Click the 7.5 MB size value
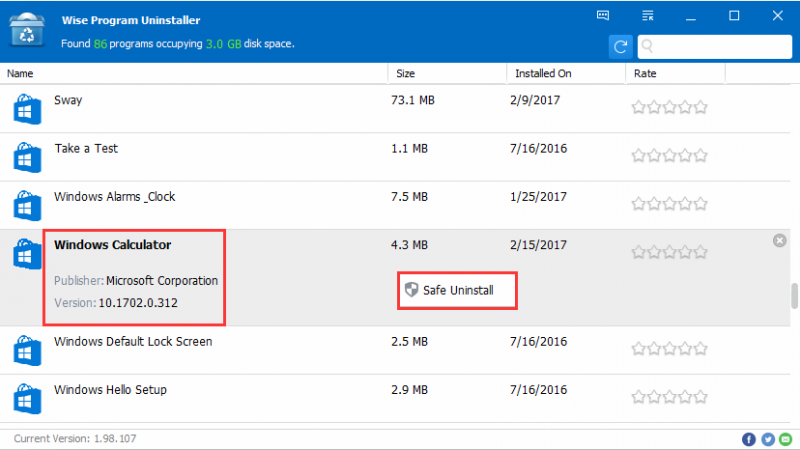Image resolution: width=800 pixels, height=450 pixels. pyautogui.click(x=409, y=196)
